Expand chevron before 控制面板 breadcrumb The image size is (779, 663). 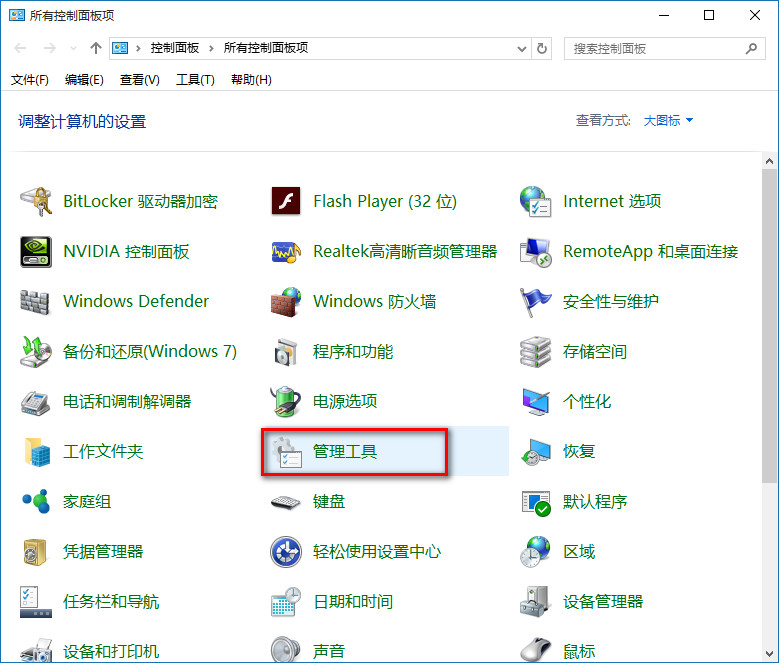(x=138, y=48)
